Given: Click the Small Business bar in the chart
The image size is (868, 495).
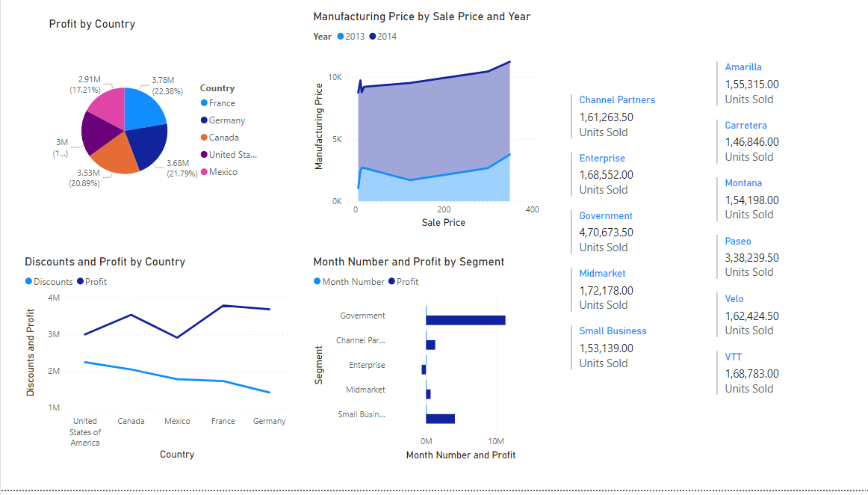Looking at the screenshot, I should coord(439,418).
